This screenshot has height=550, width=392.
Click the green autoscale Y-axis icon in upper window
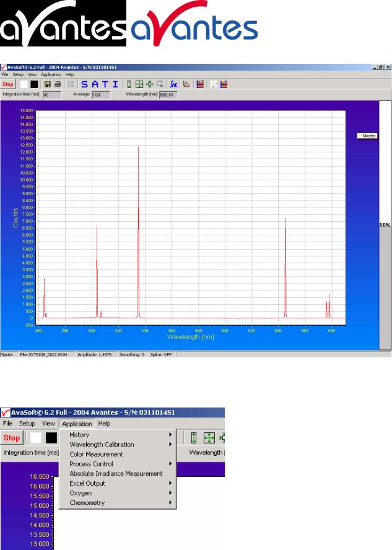point(129,84)
